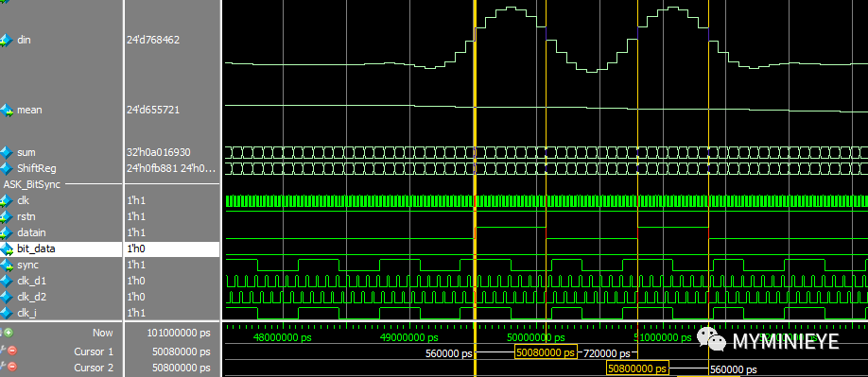Click the ShiftReg signal icon

(6, 168)
